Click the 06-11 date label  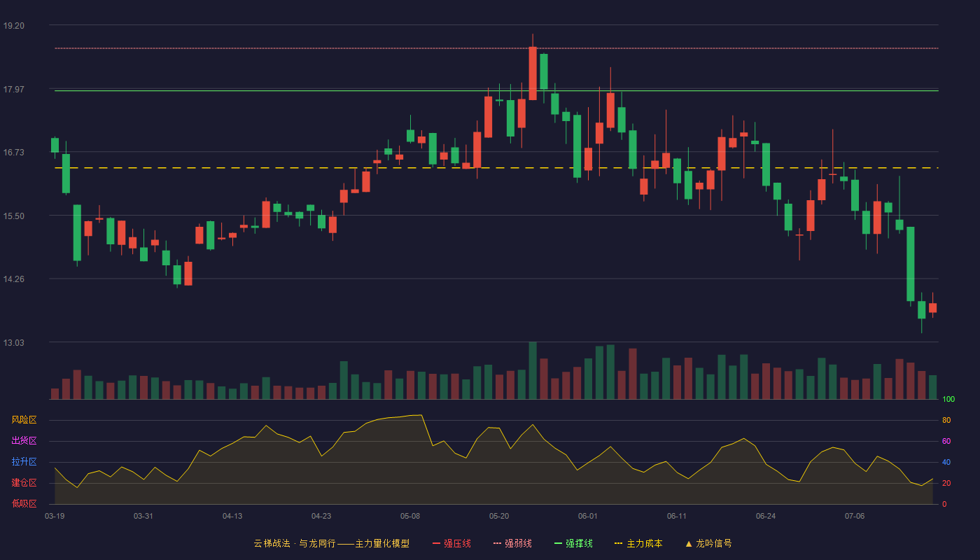click(x=677, y=516)
